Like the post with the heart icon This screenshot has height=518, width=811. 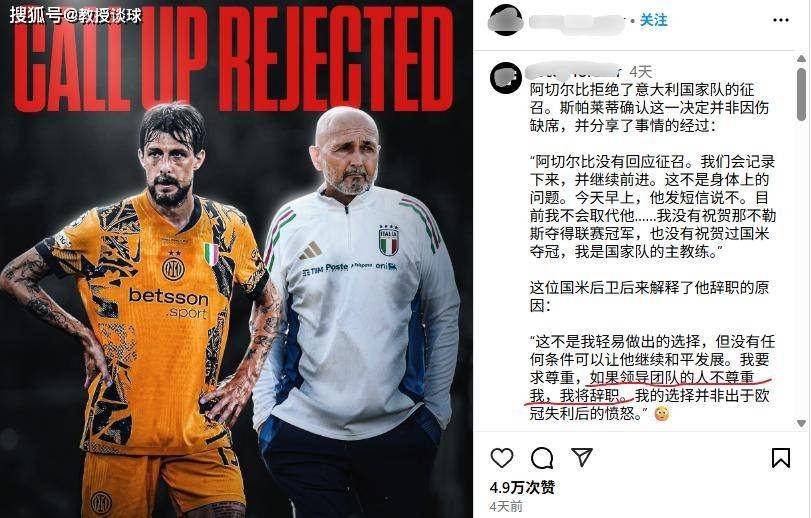click(502, 458)
